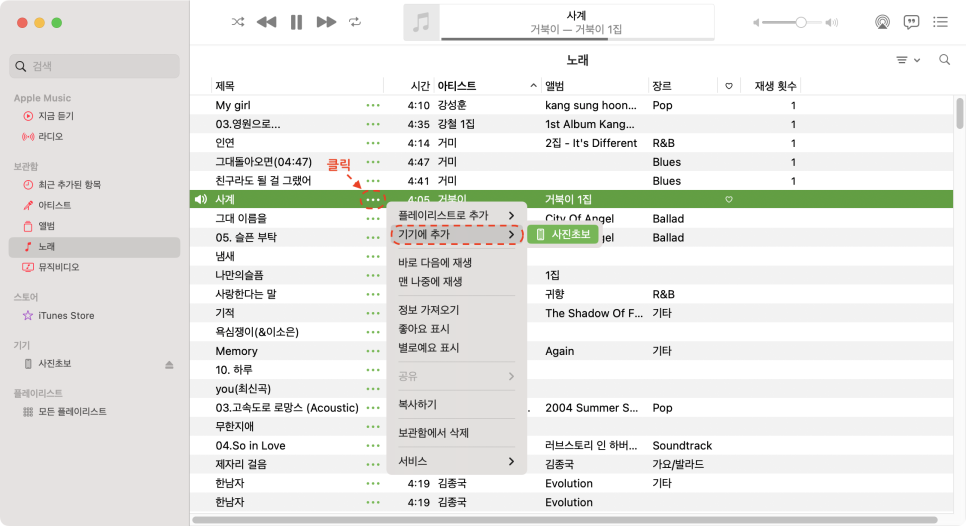Skip to next track

(x=327, y=22)
